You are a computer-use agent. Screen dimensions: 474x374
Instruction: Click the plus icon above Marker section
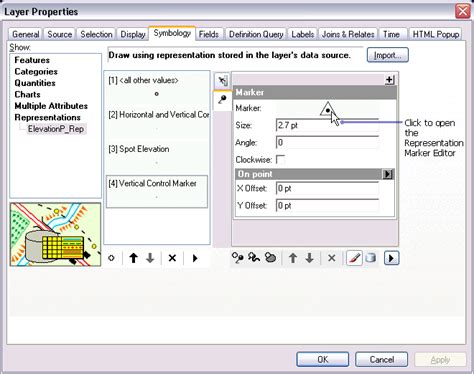tap(389, 80)
